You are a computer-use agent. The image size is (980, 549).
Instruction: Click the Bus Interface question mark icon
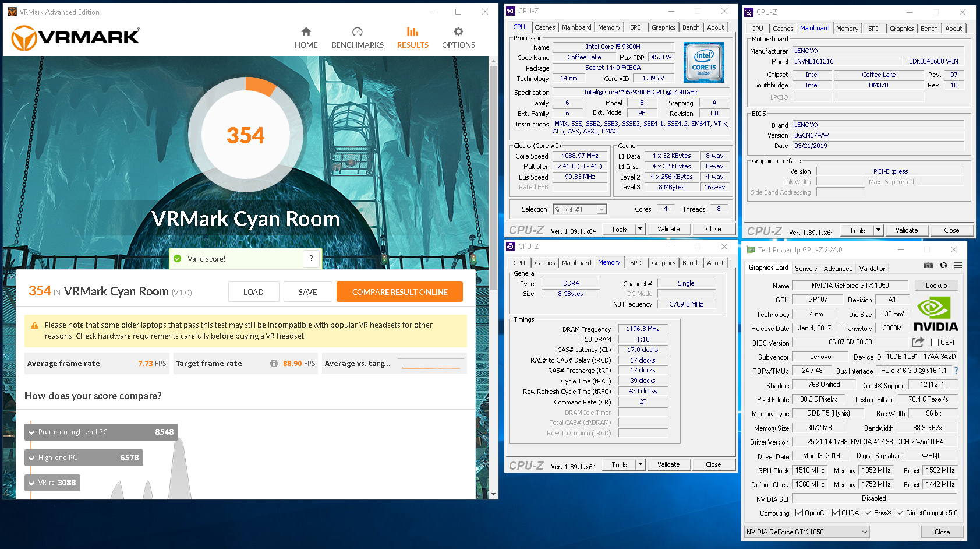956,371
